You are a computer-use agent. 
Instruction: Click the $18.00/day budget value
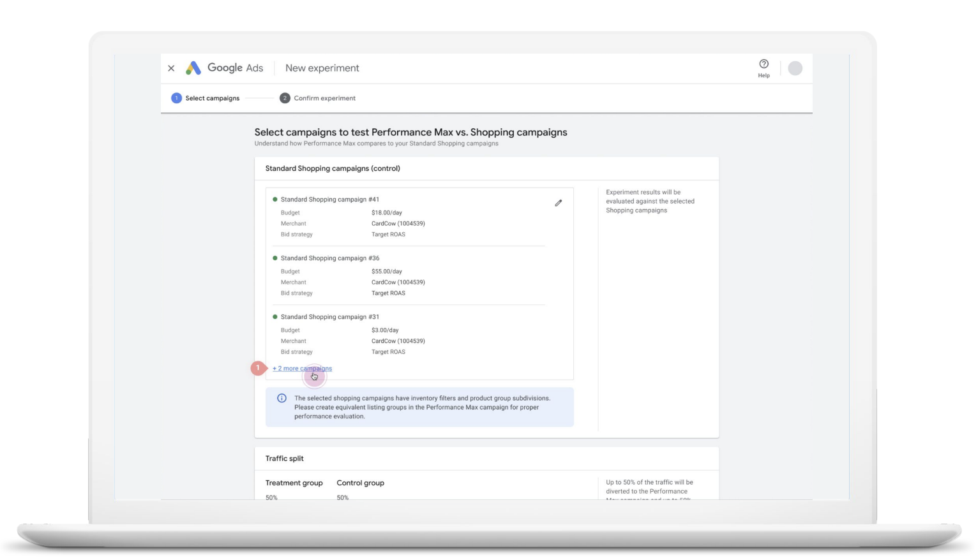tap(387, 213)
